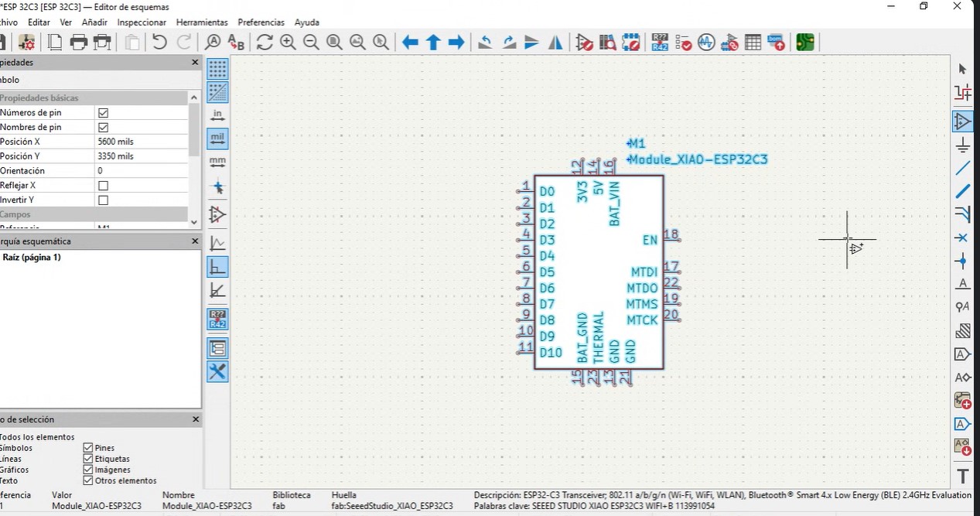Image resolution: width=980 pixels, height=516 pixels.
Task: Open schematic setup gear icon
Action: coord(27,43)
